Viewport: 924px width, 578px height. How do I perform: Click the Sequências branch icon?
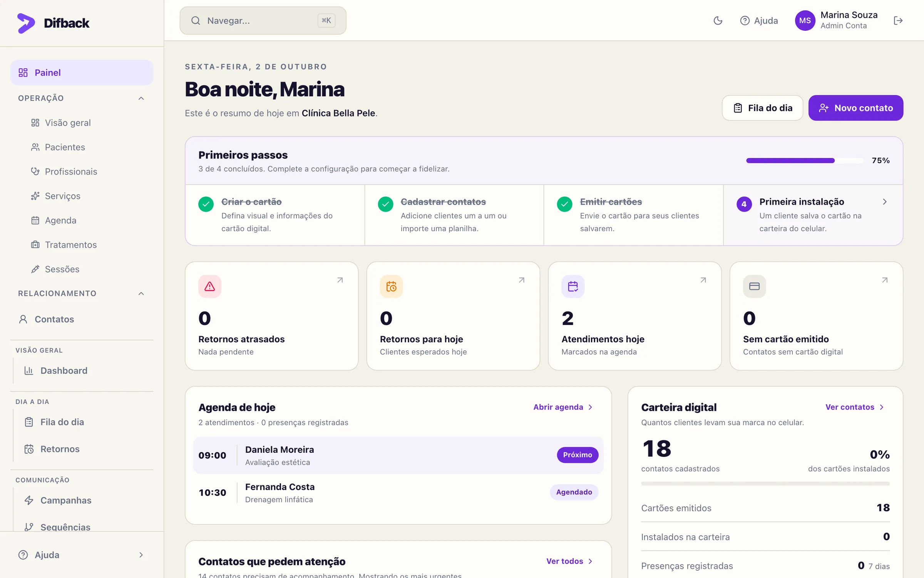29,527
